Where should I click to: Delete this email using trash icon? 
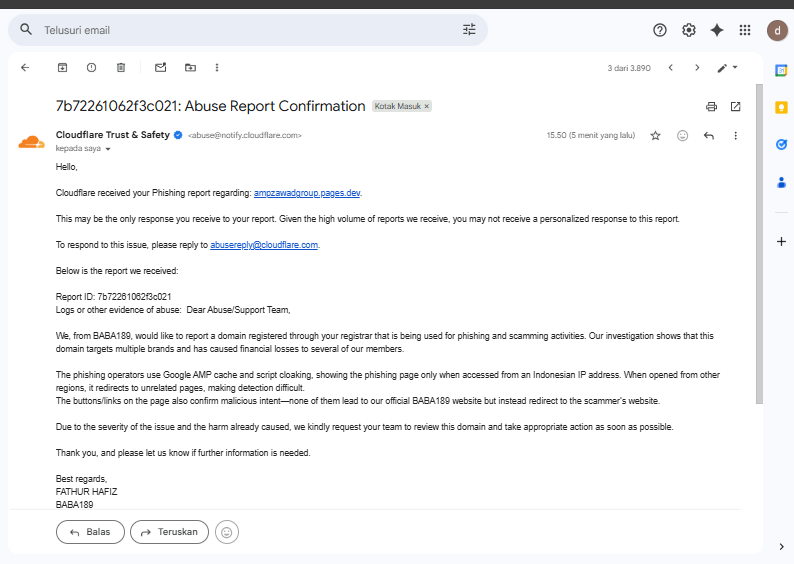click(121, 67)
